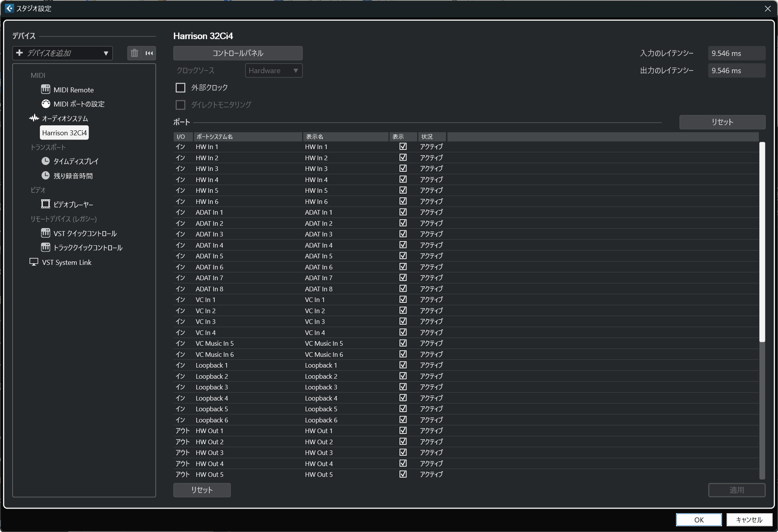
Task: Toggle the ダイレクトモニタリング checkbox
Action: tap(180, 105)
